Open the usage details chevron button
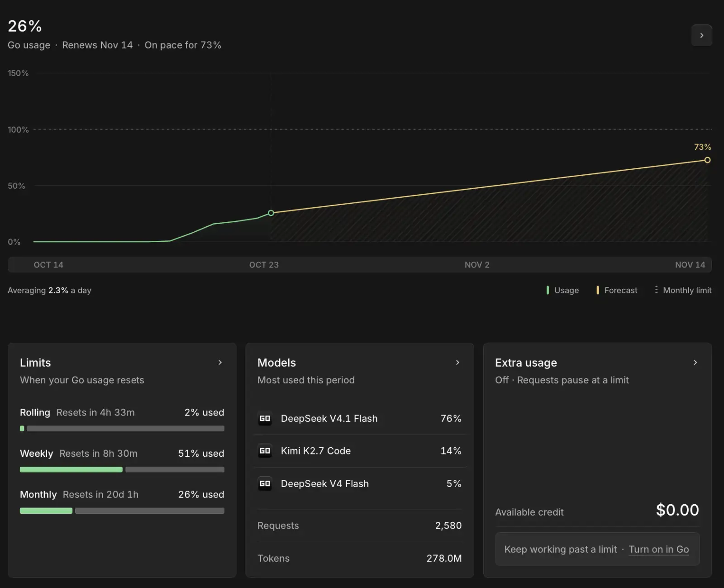Image resolution: width=724 pixels, height=588 pixels. click(x=701, y=35)
